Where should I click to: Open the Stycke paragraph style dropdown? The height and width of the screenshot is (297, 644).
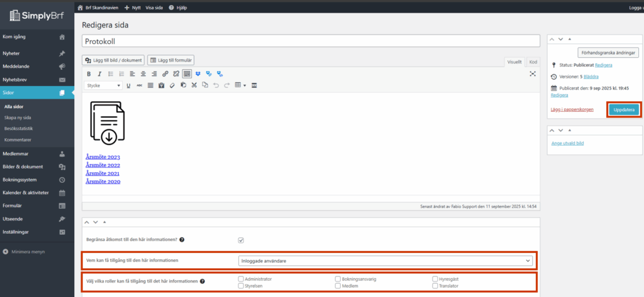104,85
